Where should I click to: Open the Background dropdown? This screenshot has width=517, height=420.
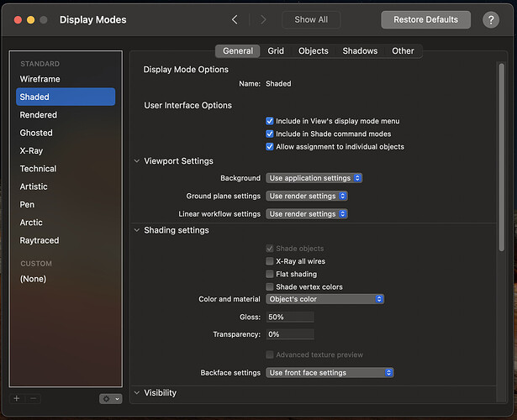[314, 178]
